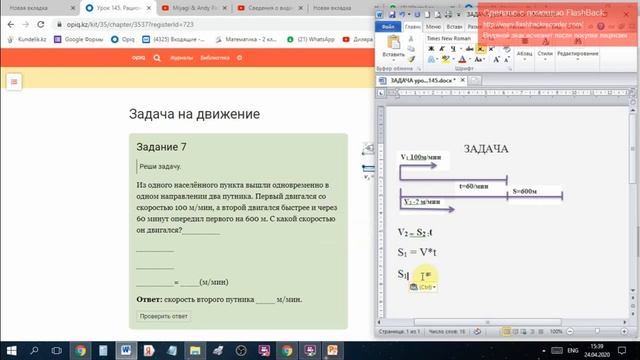Image resolution: width=640 pixels, height=360 pixels.
Task: Click the Проверить ответ button
Action: 163,316
